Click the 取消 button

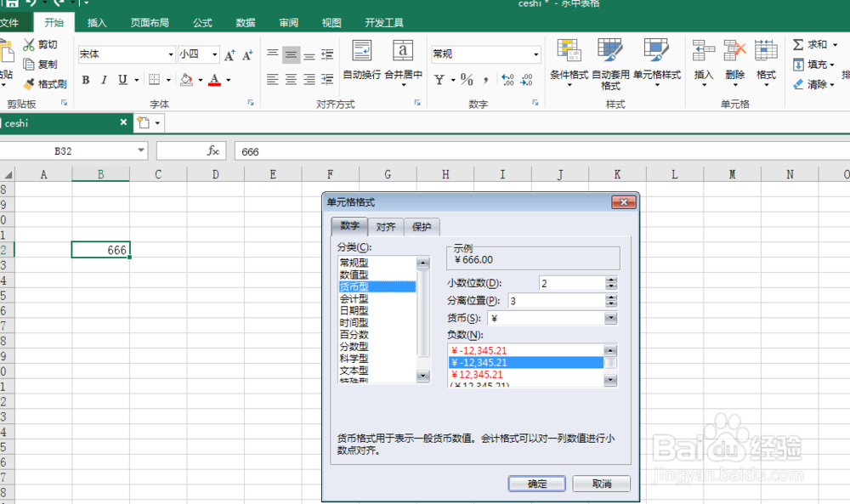coord(601,483)
